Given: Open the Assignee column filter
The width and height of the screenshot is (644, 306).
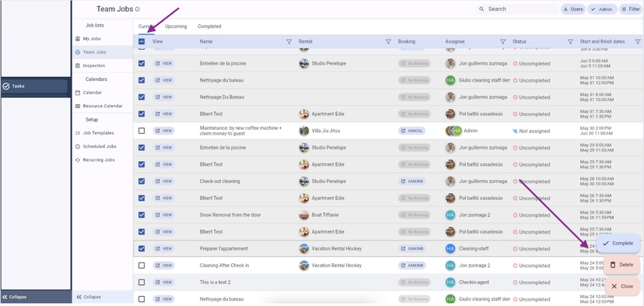Looking at the screenshot, I should (502, 41).
